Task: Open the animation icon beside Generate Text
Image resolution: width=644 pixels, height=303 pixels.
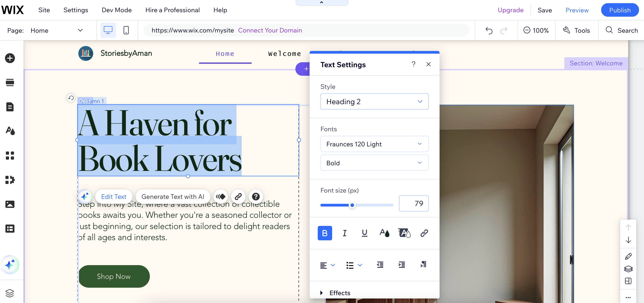Action: pyautogui.click(x=220, y=197)
